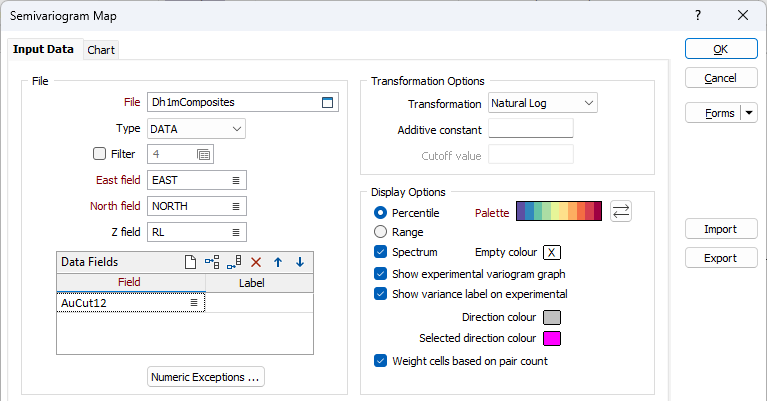
Task: Delete the selected Data Fields row
Action: 256,262
